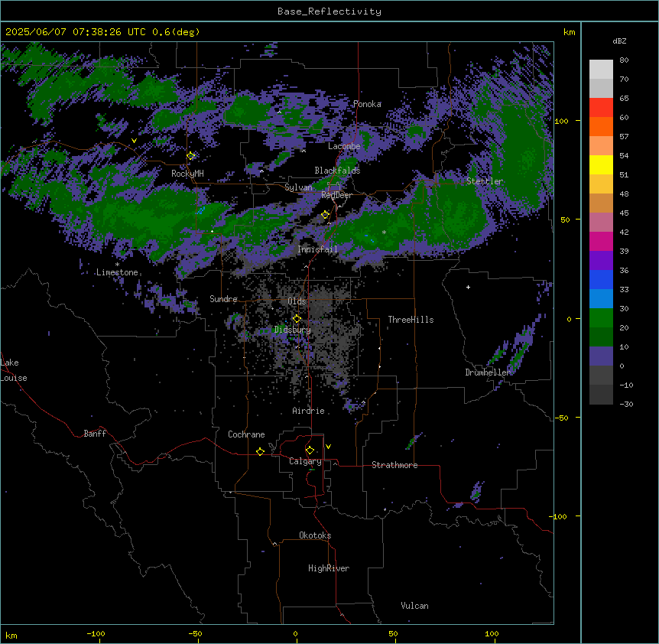Select the yellow diamond marker under Cochrane
The width and height of the screenshot is (659, 644).
click(260, 451)
